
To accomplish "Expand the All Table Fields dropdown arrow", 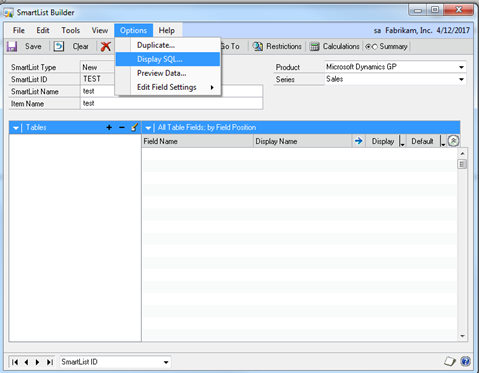I will [148, 128].
